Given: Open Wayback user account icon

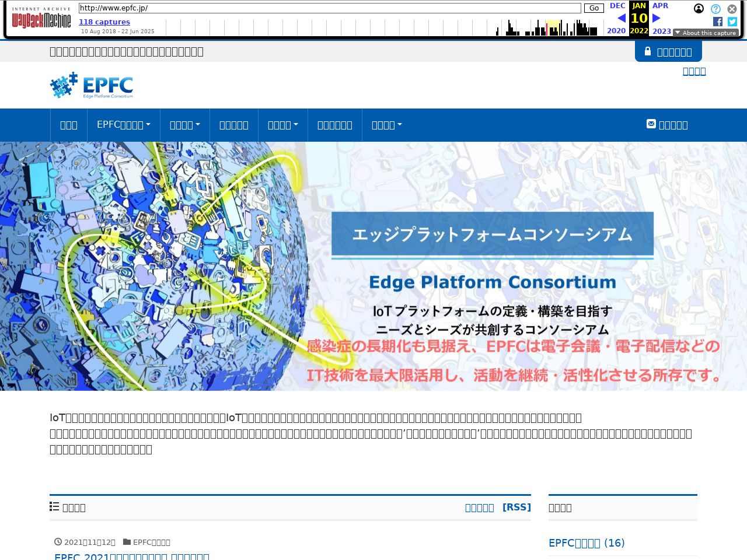Looking at the screenshot, I should [699, 9].
